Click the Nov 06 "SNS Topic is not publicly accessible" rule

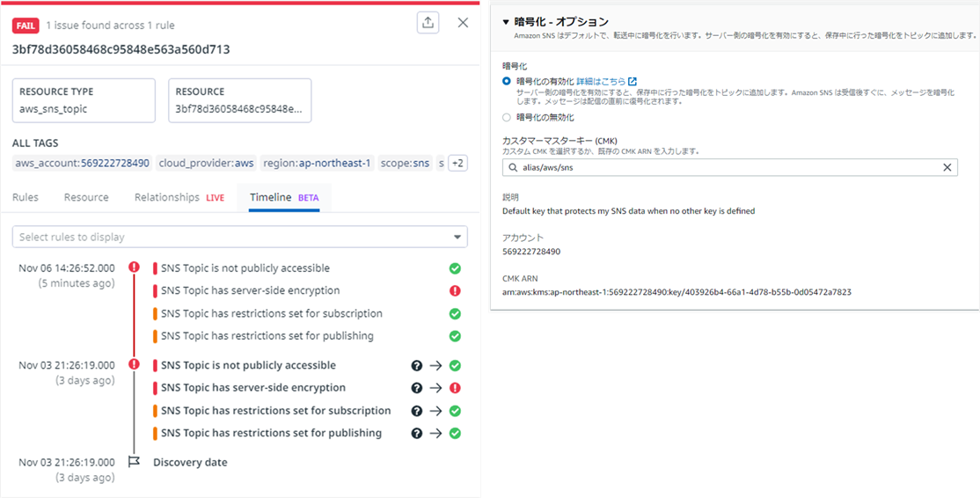tap(245, 268)
